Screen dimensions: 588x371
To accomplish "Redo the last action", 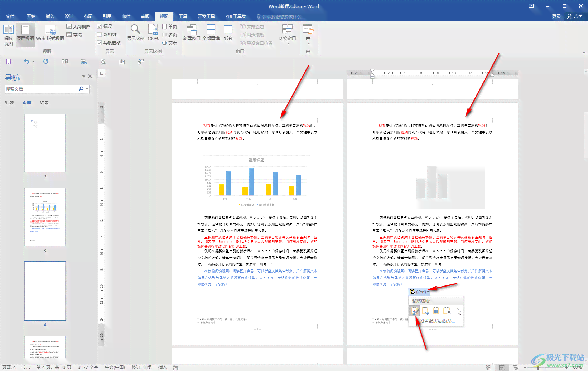I will click(x=46, y=62).
